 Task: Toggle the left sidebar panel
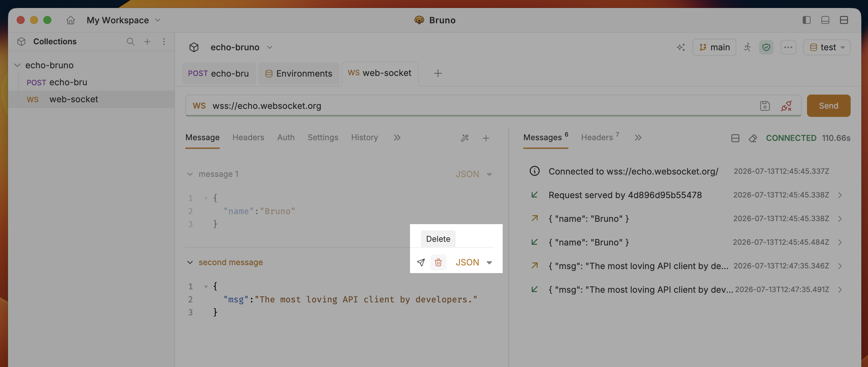tap(806, 20)
